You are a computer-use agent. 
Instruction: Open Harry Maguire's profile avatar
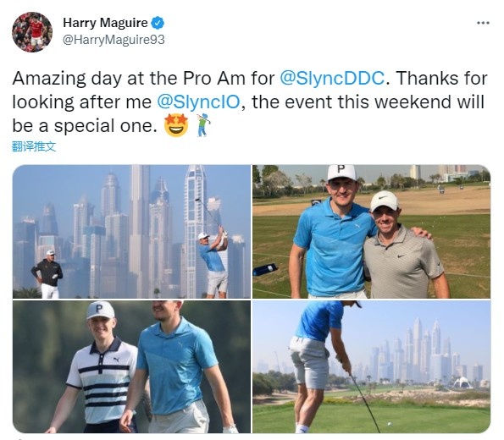tap(32, 32)
